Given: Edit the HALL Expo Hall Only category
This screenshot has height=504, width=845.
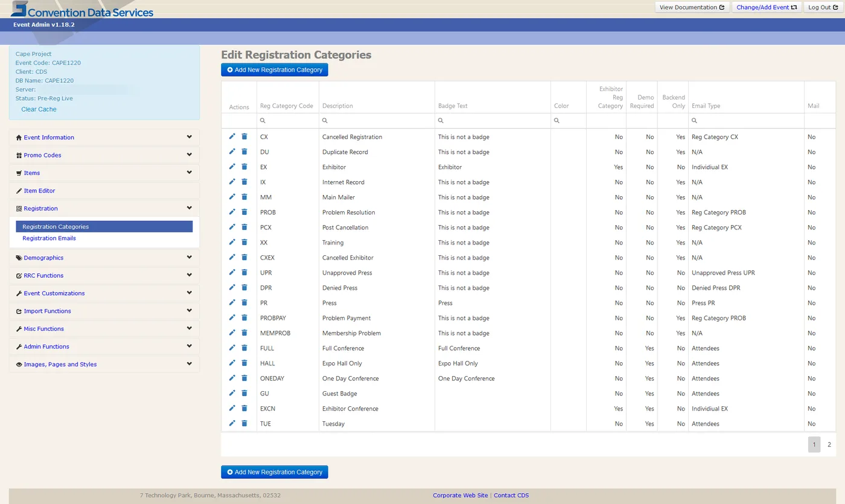Looking at the screenshot, I should coord(232,363).
